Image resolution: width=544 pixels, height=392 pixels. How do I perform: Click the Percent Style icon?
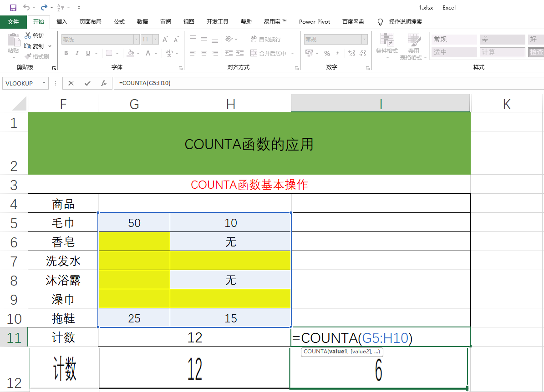pyautogui.click(x=327, y=53)
